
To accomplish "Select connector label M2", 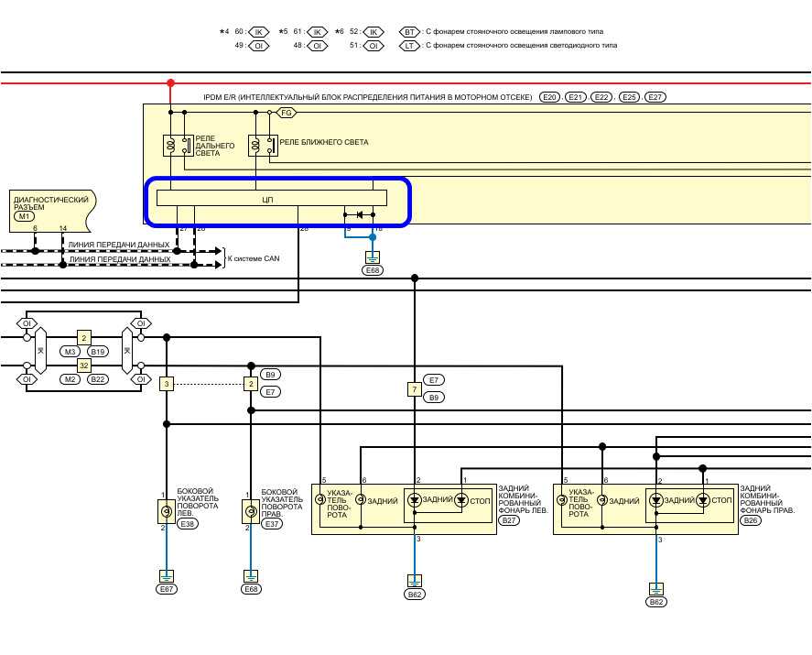I will click(70, 379).
